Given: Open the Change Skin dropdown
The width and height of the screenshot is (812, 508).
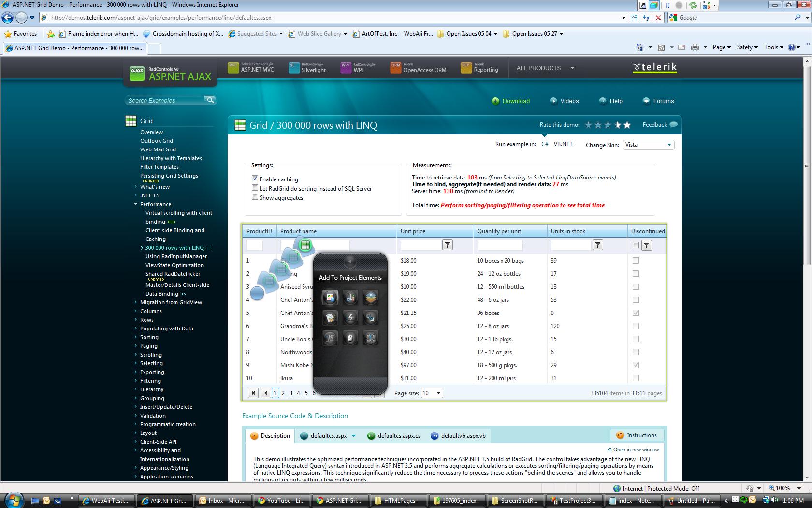Looking at the screenshot, I should (x=648, y=145).
